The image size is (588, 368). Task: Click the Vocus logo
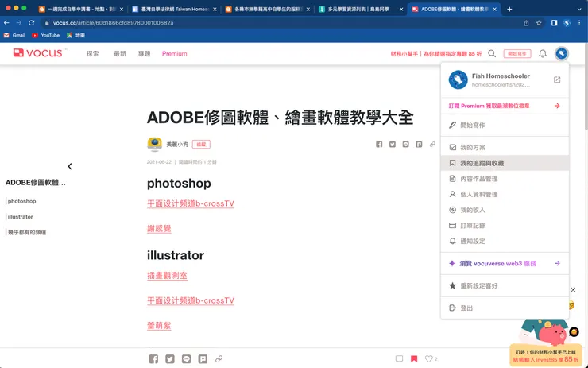click(x=38, y=53)
